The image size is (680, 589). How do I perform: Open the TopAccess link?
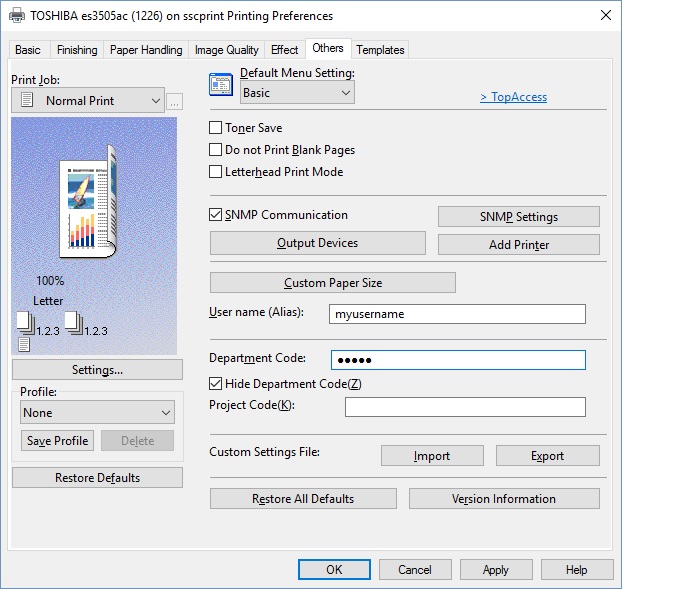[x=513, y=97]
